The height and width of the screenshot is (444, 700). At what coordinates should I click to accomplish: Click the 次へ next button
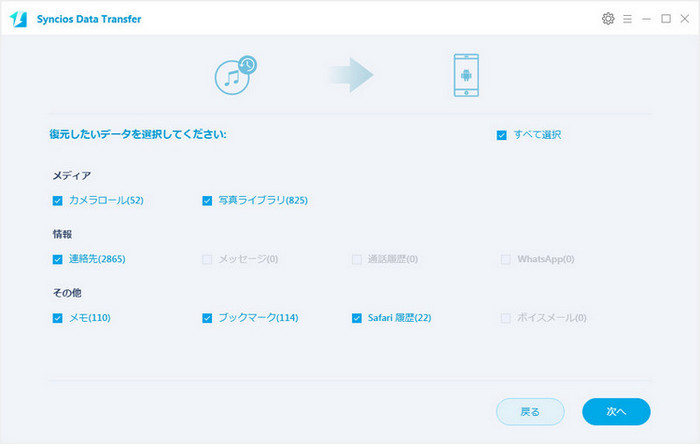pos(616,411)
